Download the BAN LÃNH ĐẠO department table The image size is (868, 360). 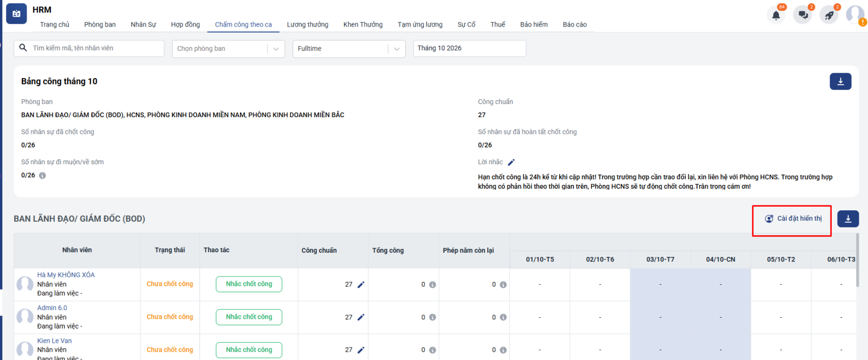[848, 218]
